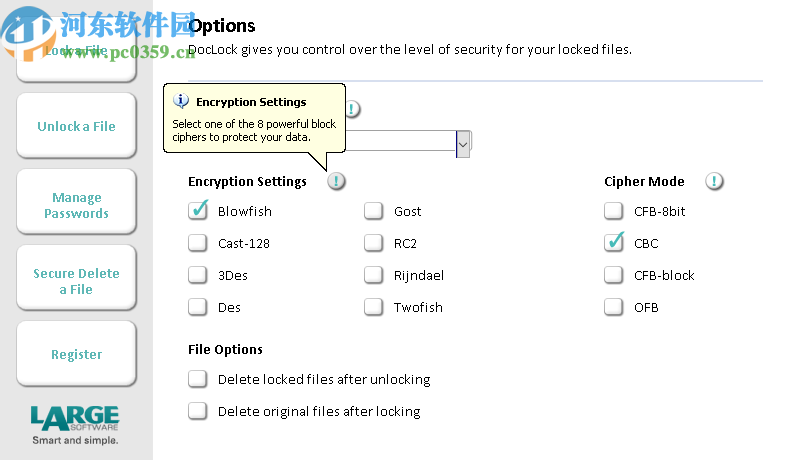Go to Manage Passwords section
The height and width of the screenshot is (460, 796).
tap(76, 205)
